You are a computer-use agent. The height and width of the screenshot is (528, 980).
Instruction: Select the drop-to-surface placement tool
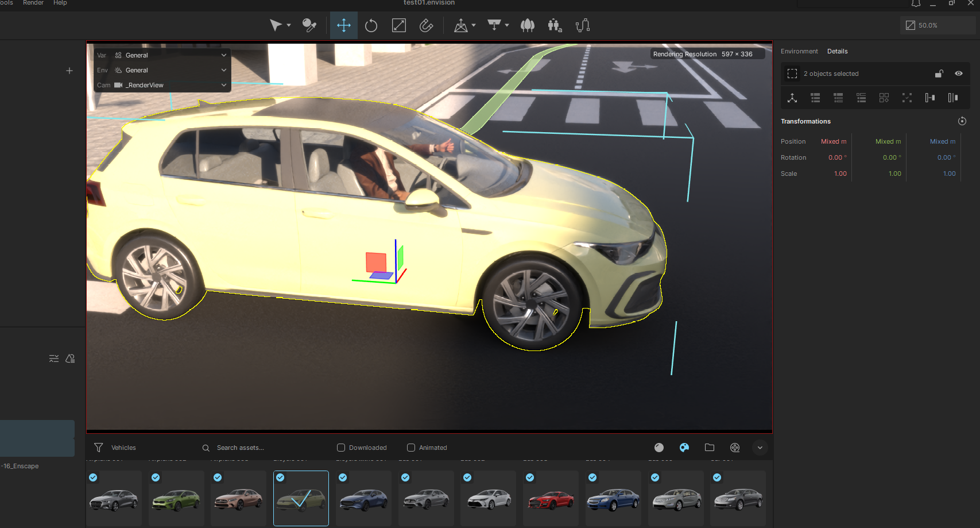(494, 25)
